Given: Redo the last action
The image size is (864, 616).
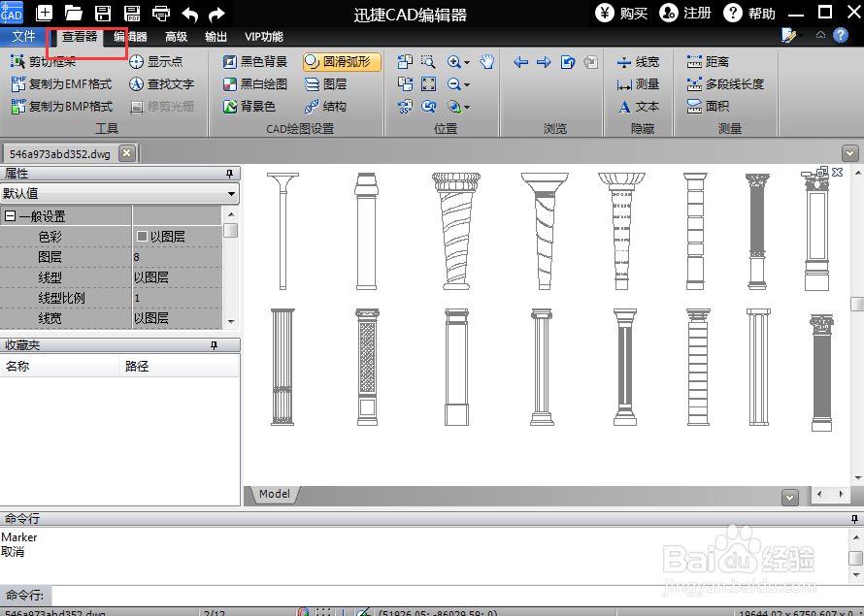Looking at the screenshot, I should tap(217, 15).
